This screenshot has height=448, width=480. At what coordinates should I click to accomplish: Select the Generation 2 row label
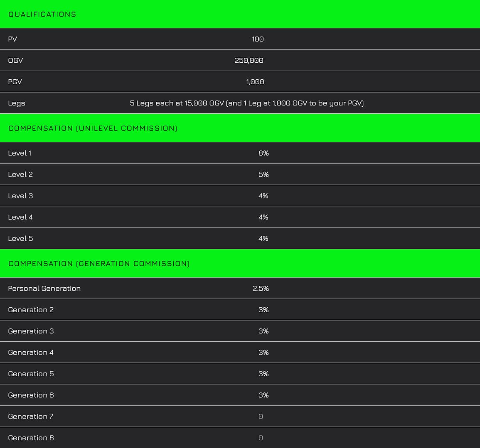point(31,310)
